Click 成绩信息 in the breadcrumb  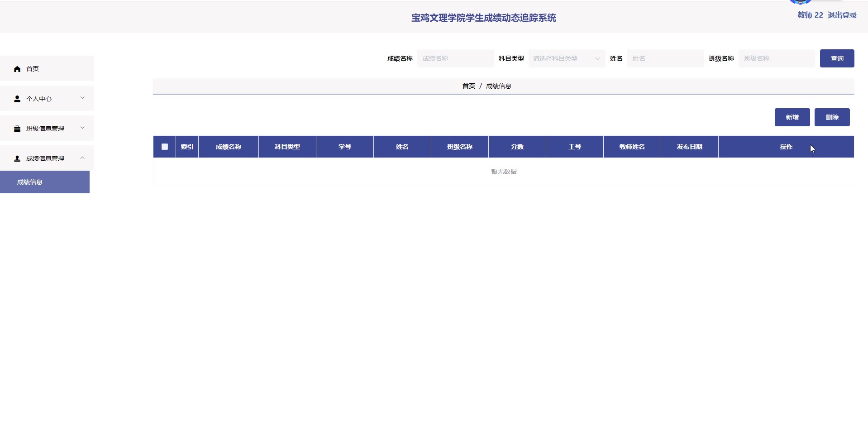pos(499,86)
